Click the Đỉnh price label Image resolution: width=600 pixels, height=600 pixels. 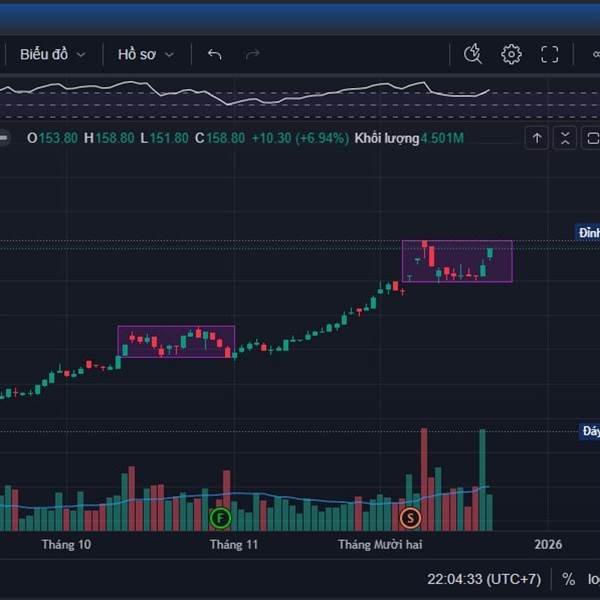pyautogui.click(x=589, y=232)
